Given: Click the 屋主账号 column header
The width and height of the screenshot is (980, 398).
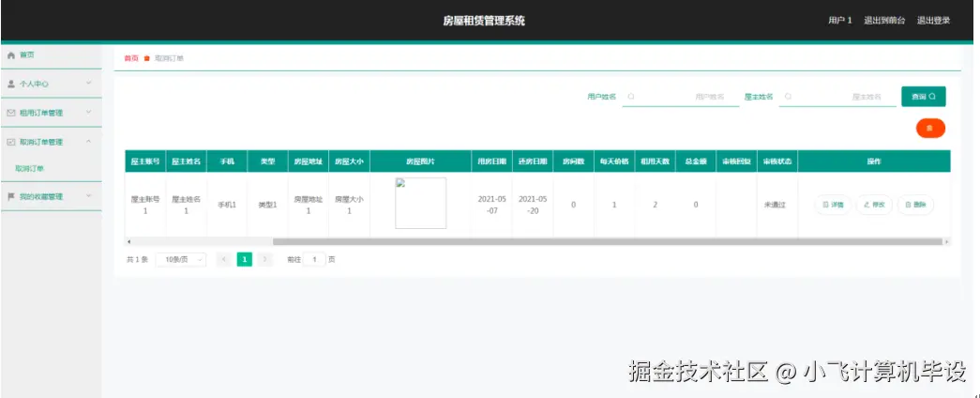Looking at the screenshot, I should [x=145, y=161].
